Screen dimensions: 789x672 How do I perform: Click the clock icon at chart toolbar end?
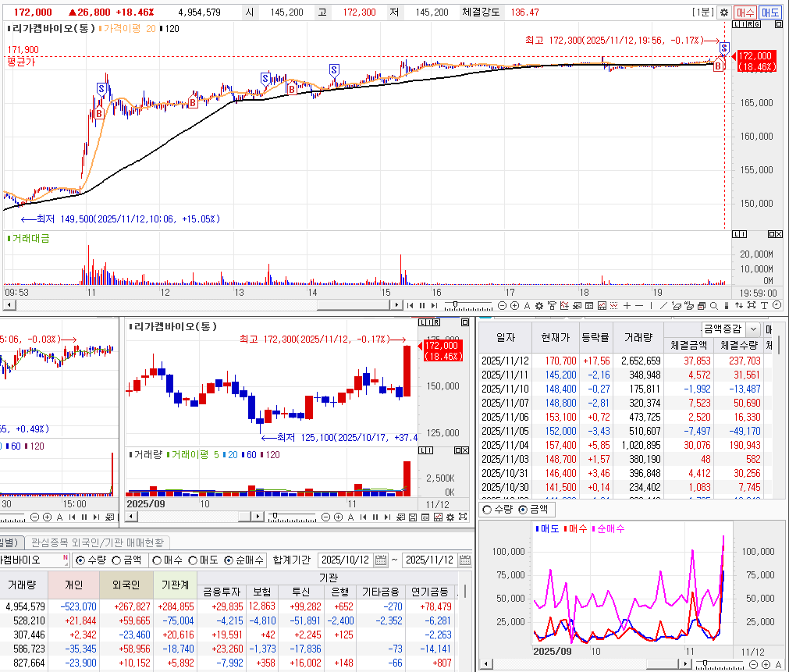pos(777,305)
